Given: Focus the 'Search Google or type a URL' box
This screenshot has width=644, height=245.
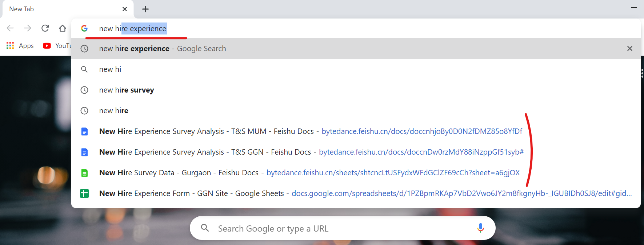Looking at the screenshot, I should 343,228.
